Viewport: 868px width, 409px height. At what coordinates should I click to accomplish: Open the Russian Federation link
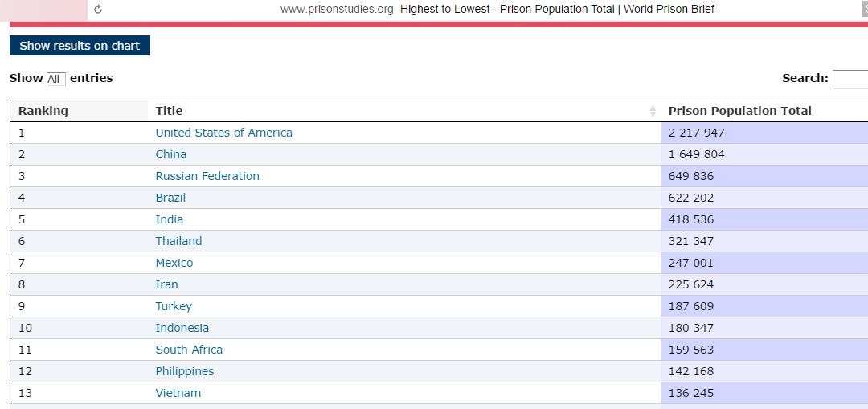(x=207, y=176)
